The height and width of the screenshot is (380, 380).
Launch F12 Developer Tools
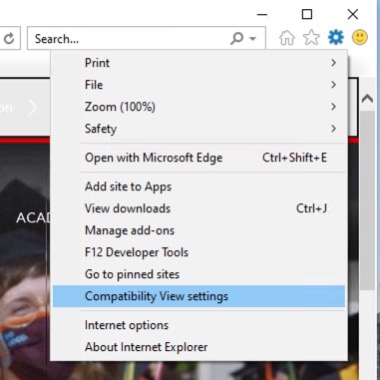[x=199, y=252]
